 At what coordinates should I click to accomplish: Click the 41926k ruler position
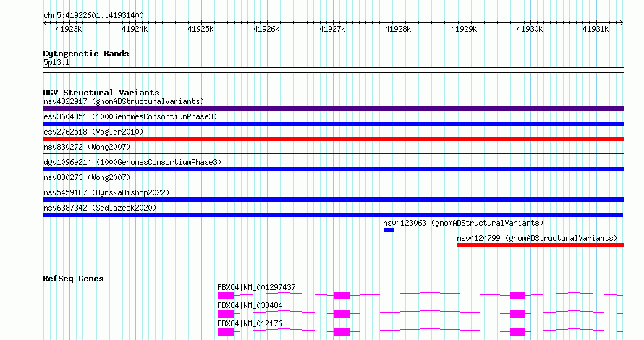pos(266,29)
